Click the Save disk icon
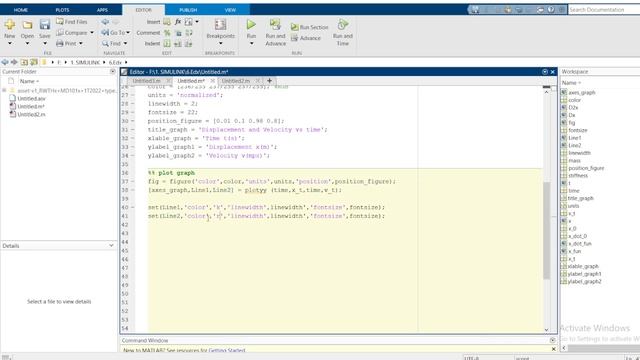 pos(44,25)
